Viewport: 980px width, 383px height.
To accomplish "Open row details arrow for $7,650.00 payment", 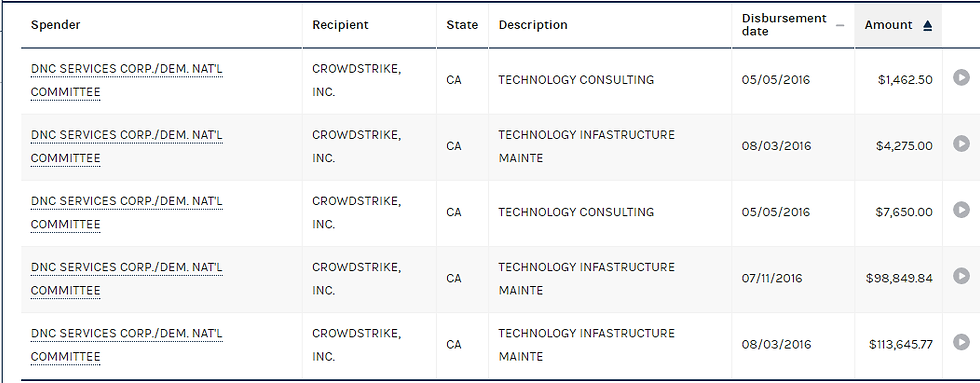I will (x=961, y=210).
